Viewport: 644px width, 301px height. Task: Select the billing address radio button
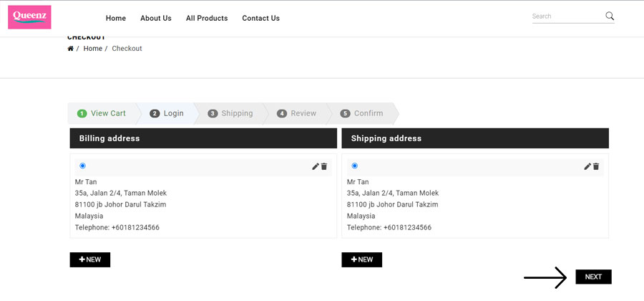coord(82,166)
